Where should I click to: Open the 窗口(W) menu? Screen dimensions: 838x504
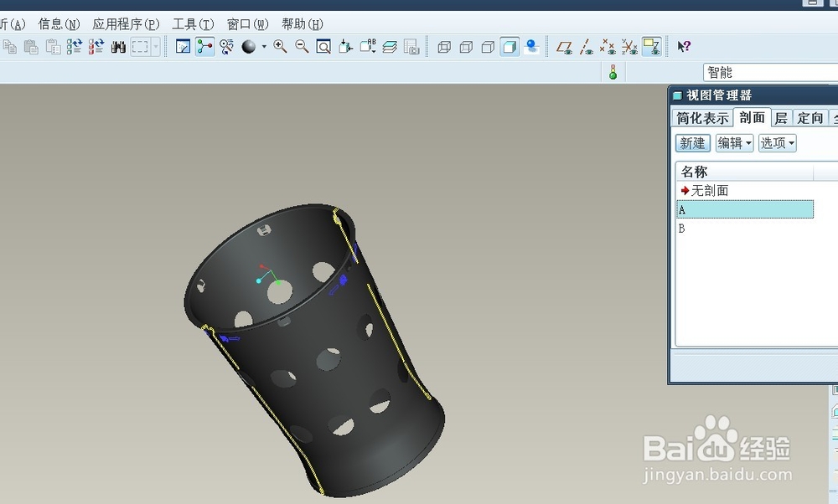tap(247, 24)
